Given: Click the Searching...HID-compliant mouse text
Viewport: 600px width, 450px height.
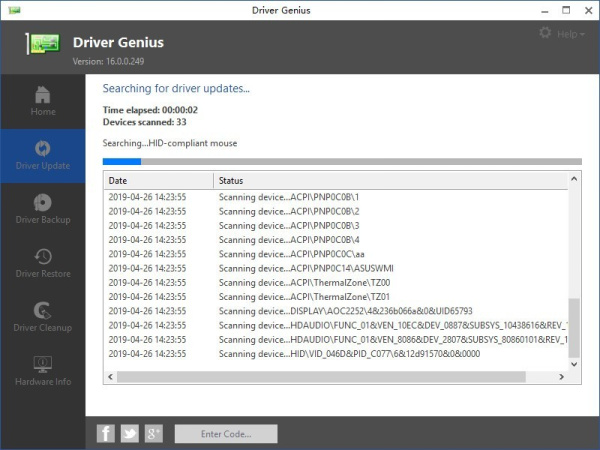Looking at the screenshot, I should pyautogui.click(x=170, y=143).
